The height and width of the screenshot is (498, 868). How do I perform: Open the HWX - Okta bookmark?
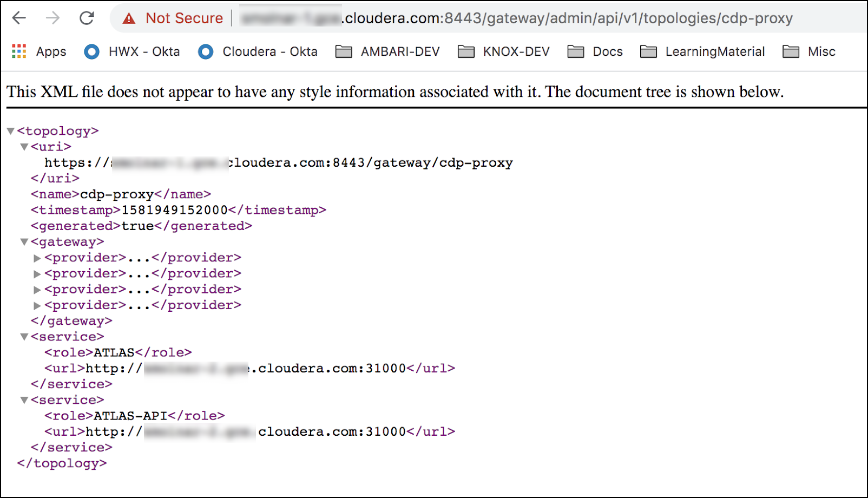[133, 51]
